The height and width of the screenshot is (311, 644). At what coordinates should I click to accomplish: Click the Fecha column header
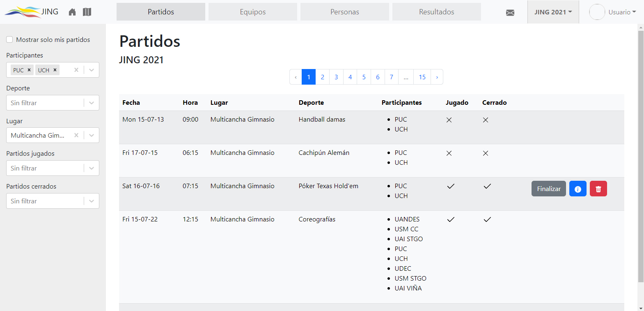click(131, 103)
